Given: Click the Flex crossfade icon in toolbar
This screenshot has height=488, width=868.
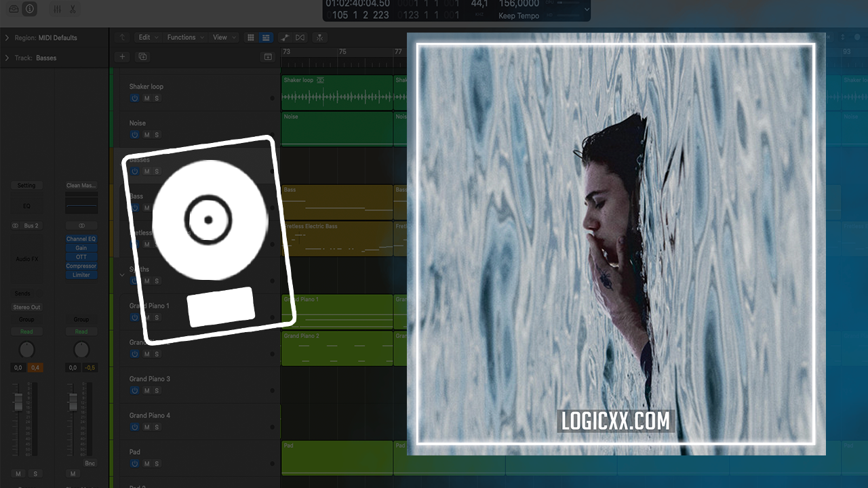Looking at the screenshot, I should tap(300, 37).
